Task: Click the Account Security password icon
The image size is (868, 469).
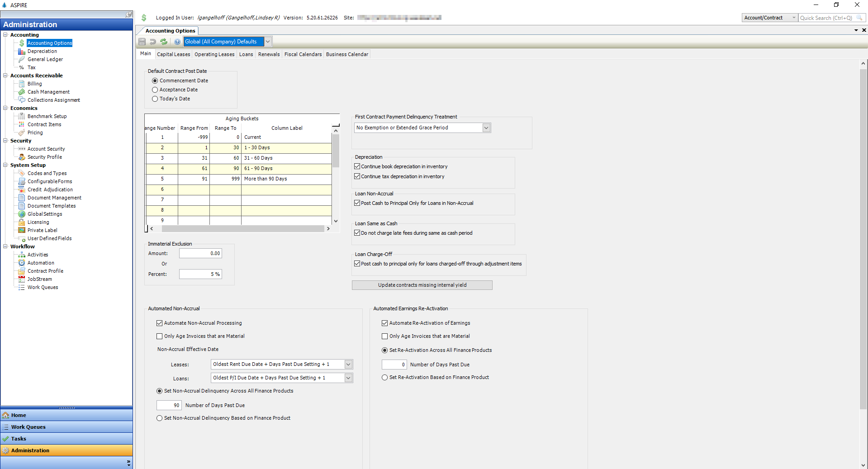Action: (22, 149)
